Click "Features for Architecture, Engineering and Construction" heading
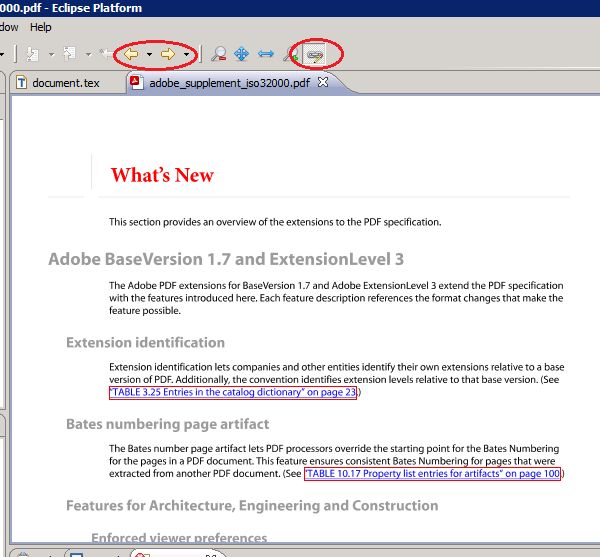Viewport: 600px width, 557px height. tap(252, 506)
